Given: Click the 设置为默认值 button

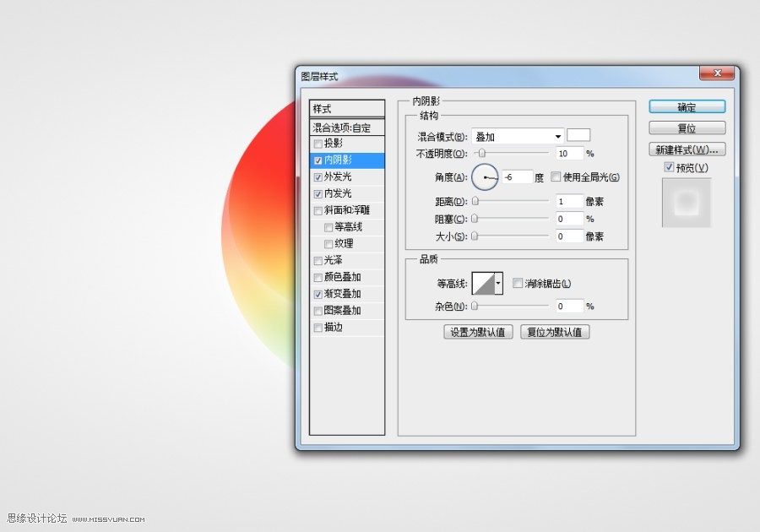Looking at the screenshot, I should pyautogui.click(x=479, y=331).
